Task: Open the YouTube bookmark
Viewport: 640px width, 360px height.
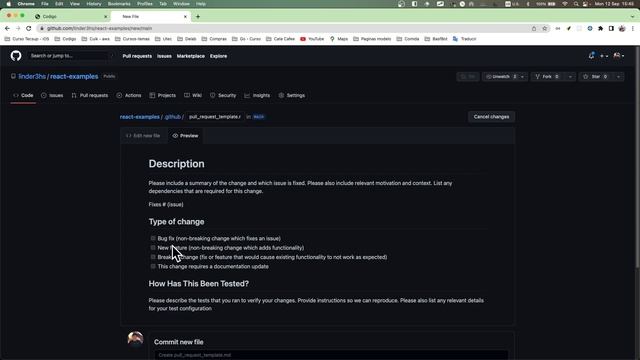Action: [x=312, y=39]
